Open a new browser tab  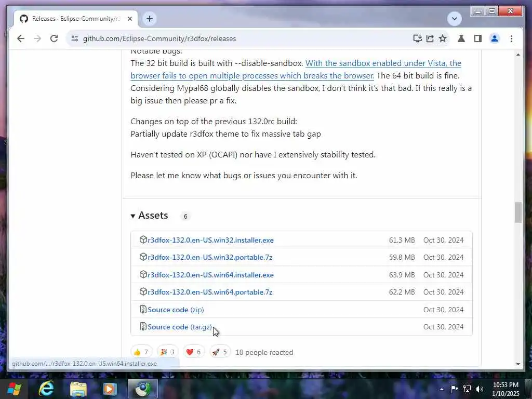(x=149, y=19)
